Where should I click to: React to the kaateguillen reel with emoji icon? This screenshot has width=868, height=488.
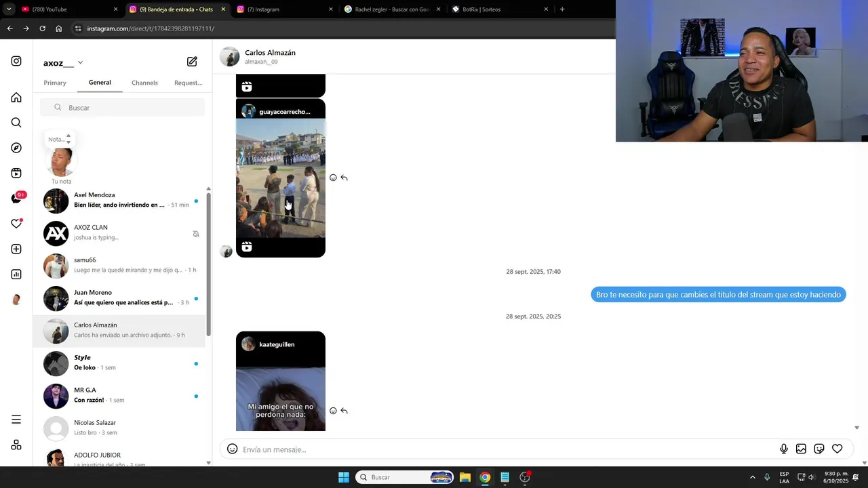333,411
